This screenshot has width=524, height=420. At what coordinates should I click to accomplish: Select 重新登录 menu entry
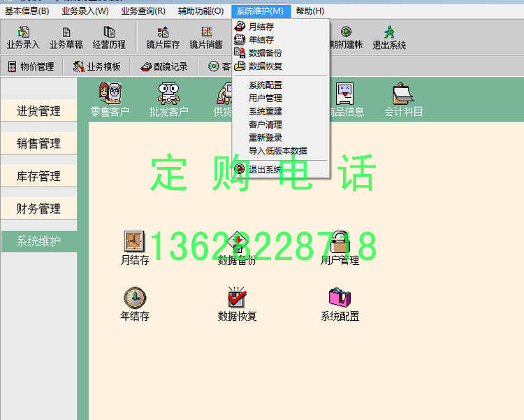point(265,138)
